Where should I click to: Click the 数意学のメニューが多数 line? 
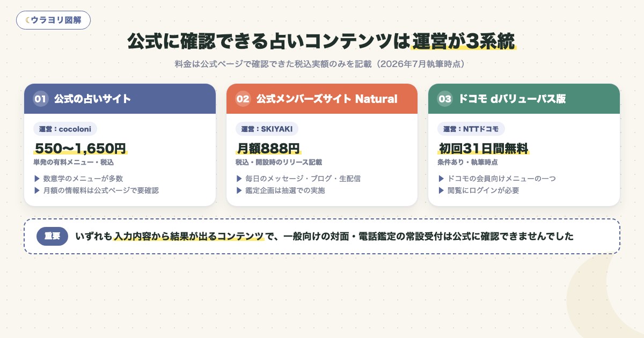(x=83, y=179)
